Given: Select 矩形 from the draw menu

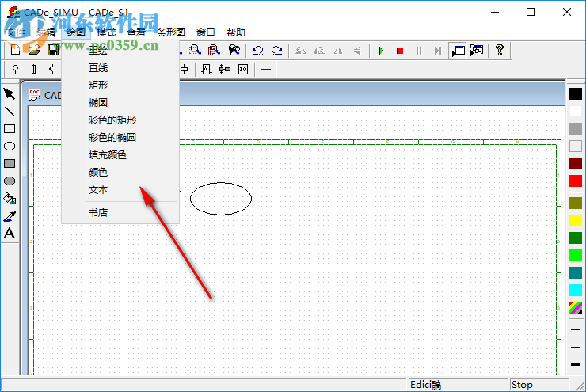Looking at the screenshot, I should (120, 86).
